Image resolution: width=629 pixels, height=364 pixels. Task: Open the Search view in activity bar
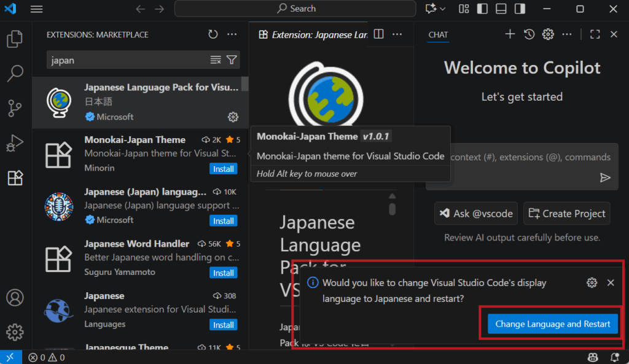(x=15, y=74)
